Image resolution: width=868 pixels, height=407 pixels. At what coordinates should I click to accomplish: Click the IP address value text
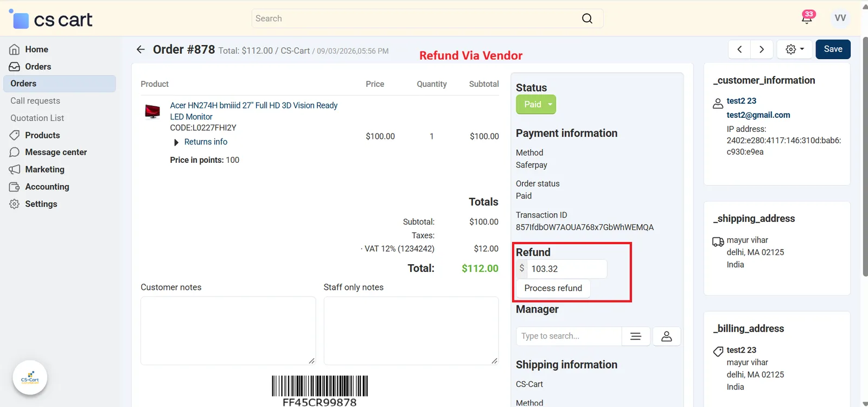click(784, 146)
